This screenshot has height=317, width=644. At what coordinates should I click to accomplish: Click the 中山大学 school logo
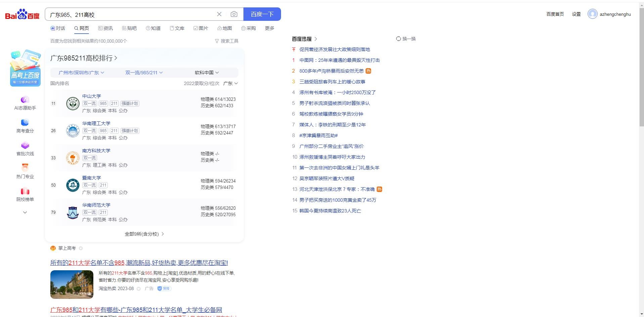pos(73,104)
